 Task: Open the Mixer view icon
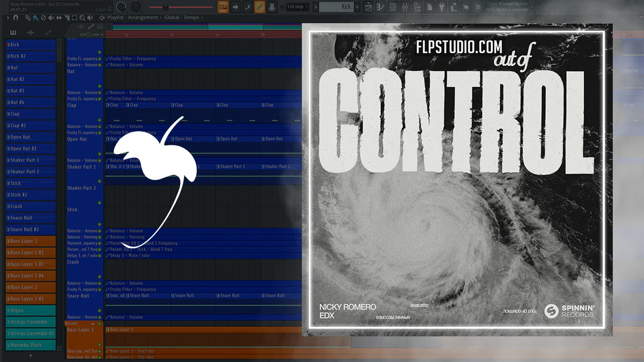pyautogui.click(x=405, y=7)
